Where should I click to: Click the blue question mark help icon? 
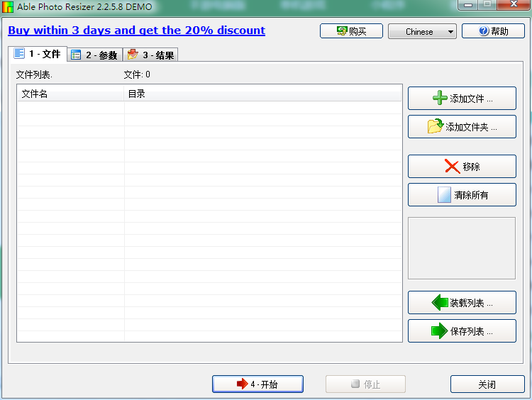[484, 31]
